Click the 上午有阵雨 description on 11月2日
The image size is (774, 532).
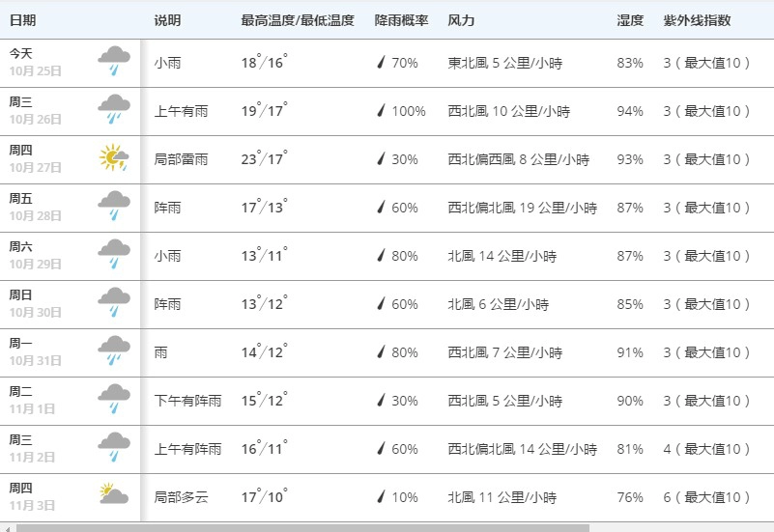tap(188, 449)
